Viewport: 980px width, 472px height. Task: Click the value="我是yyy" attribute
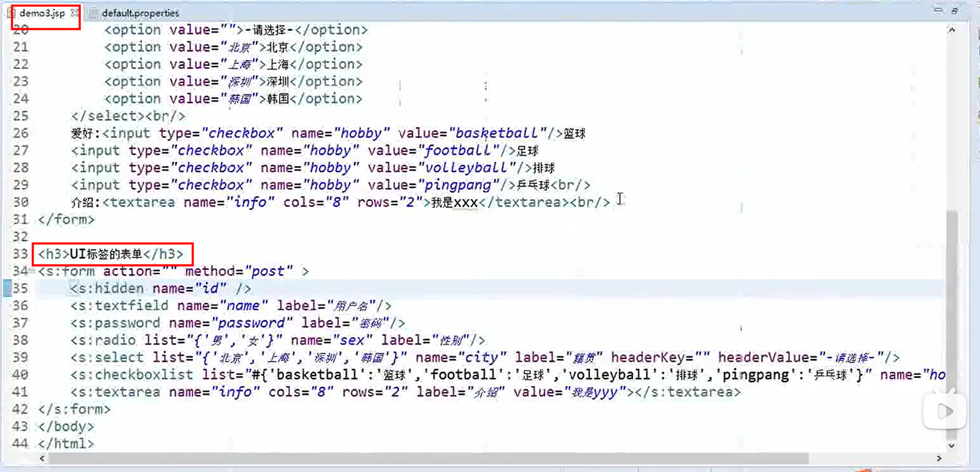569,392
